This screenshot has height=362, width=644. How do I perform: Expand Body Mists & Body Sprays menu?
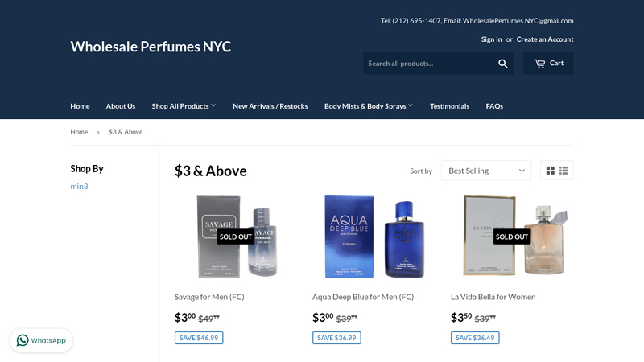[369, 106]
